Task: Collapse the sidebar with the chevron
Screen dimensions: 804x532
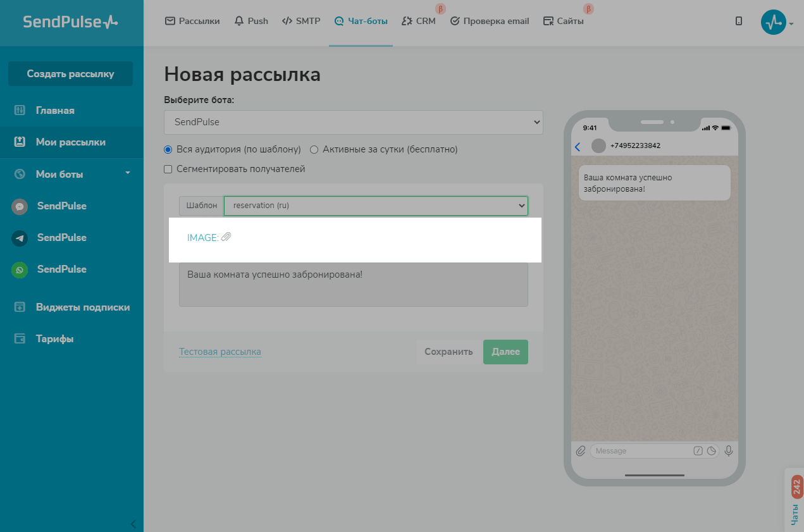Action: [x=133, y=523]
